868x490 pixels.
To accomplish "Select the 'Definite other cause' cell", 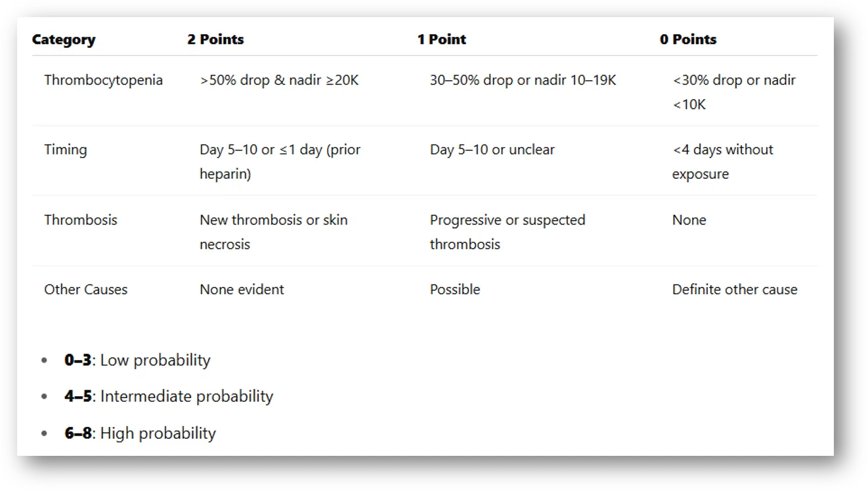I will tap(734, 290).
